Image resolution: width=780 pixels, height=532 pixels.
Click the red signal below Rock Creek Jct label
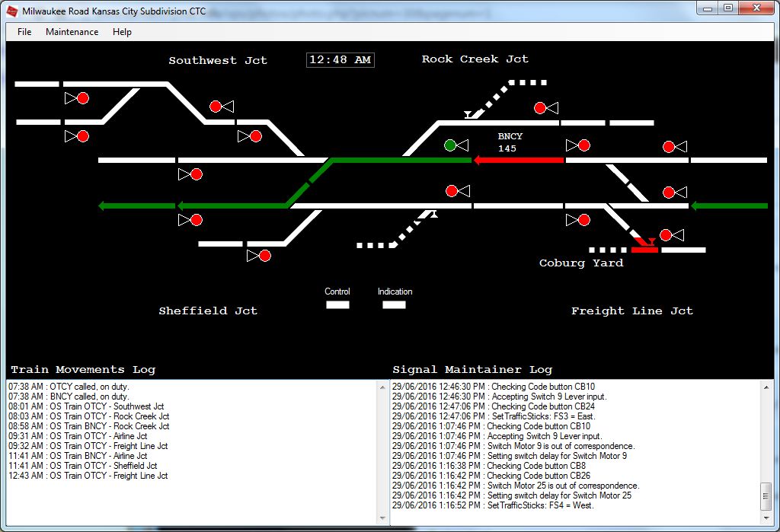pos(540,108)
